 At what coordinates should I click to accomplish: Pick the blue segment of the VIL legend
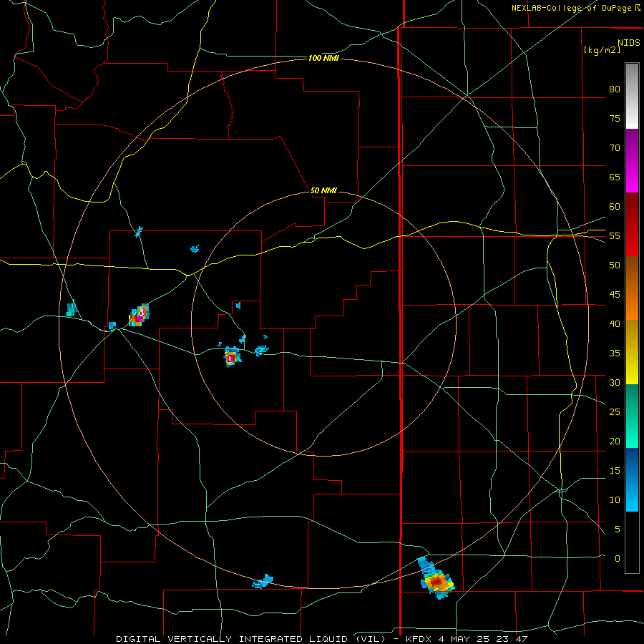pos(632,479)
